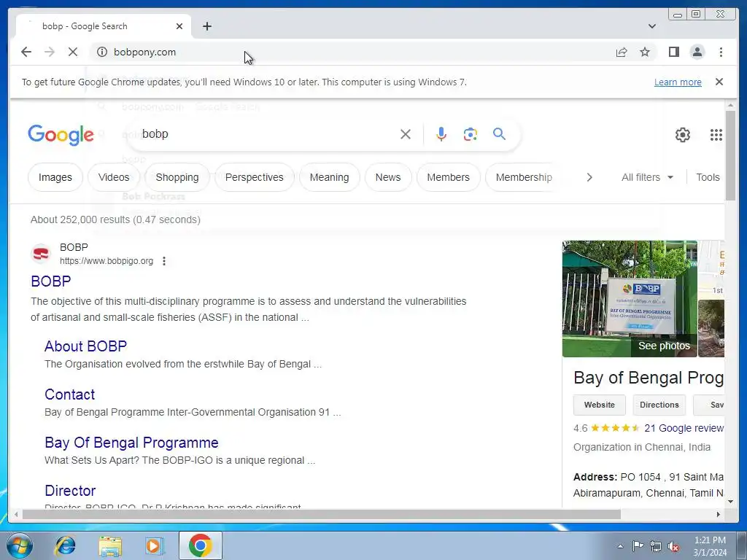747x560 pixels.
Task: Click the horizontal scrollbar right arrow
Action: (719, 514)
